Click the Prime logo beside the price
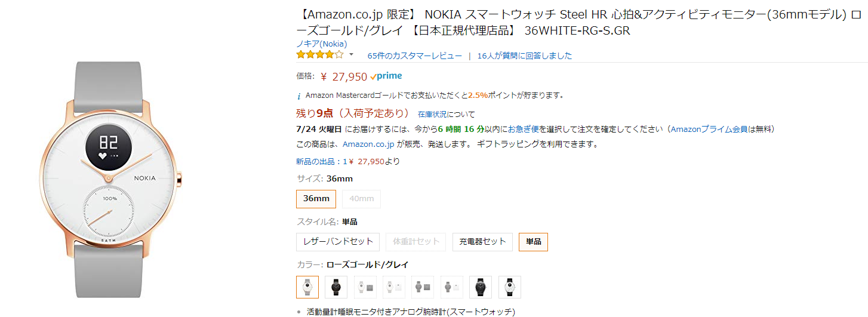The height and width of the screenshot is (317, 868). click(x=386, y=76)
